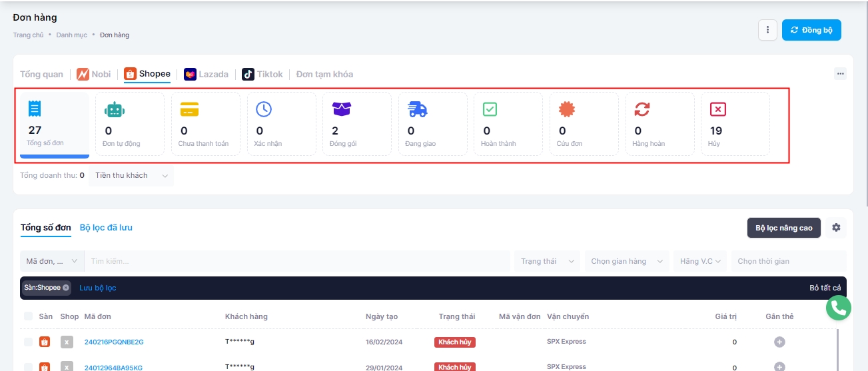Check the box for order 240216PGQNBE2G
This screenshot has height=371, width=868.
pyautogui.click(x=28, y=342)
